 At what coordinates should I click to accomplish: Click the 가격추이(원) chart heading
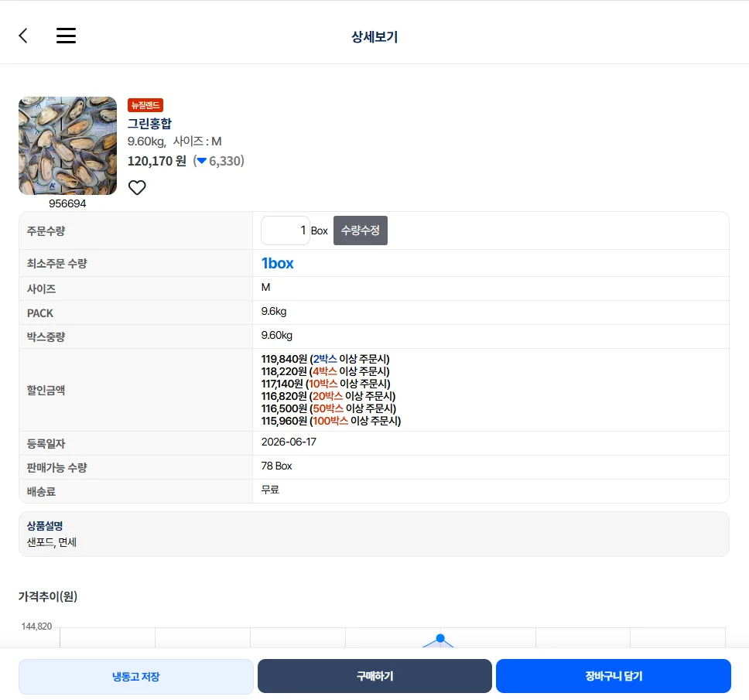(48, 596)
